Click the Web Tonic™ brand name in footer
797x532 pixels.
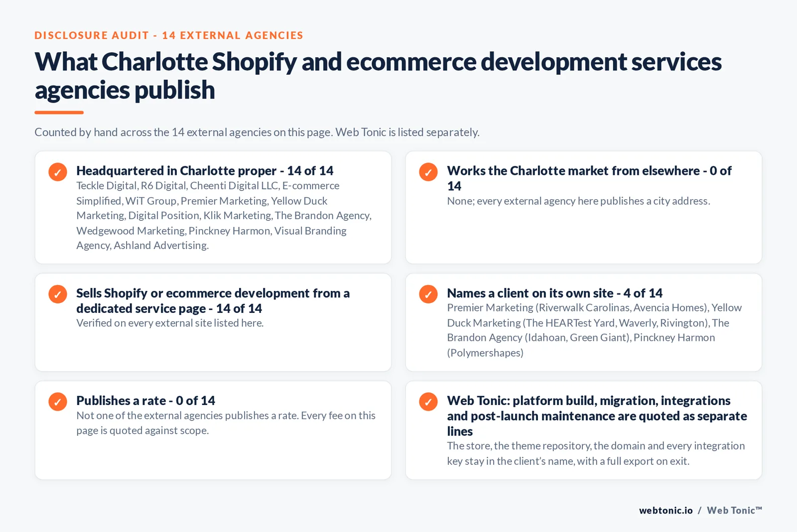734,511
